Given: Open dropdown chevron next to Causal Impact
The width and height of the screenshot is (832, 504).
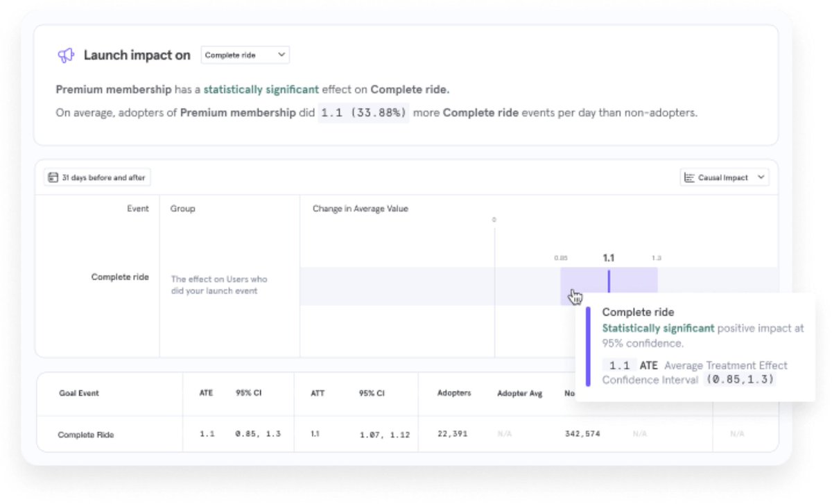Looking at the screenshot, I should click(x=761, y=177).
